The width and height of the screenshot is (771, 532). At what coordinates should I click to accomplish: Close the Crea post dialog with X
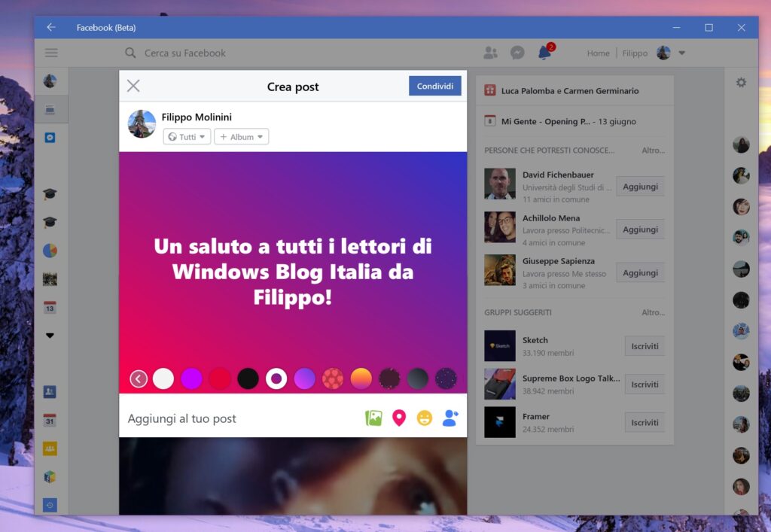click(133, 86)
